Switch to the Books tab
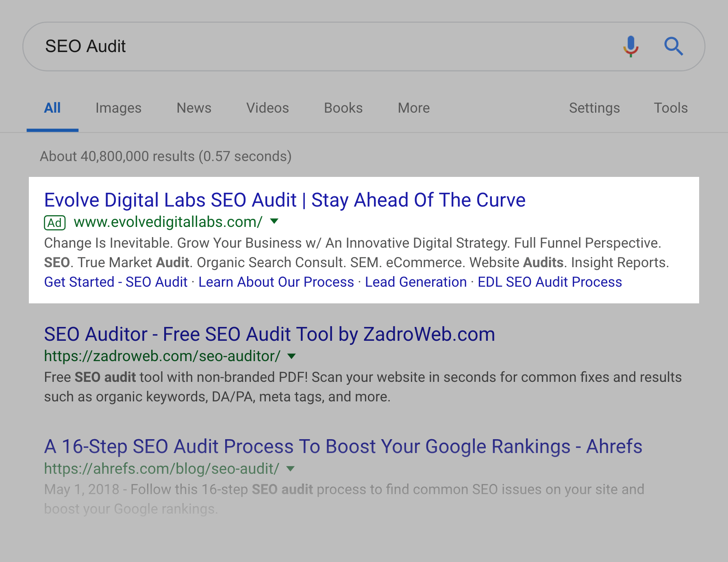The width and height of the screenshot is (728, 562). (343, 108)
